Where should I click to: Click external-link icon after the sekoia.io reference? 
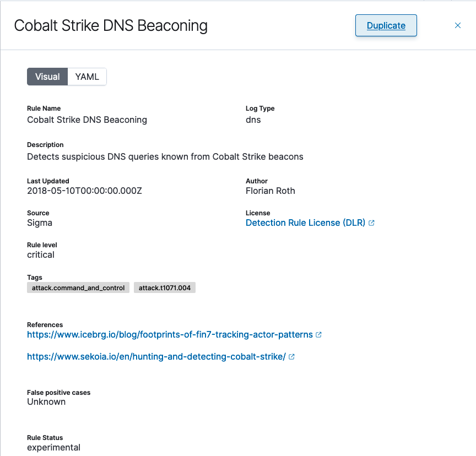click(x=292, y=357)
